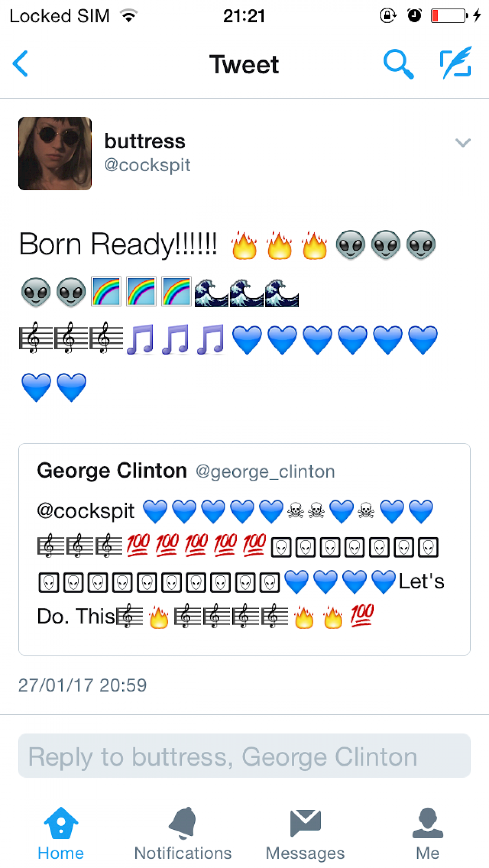Image resolution: width=489 pixels, height=868 pixels.
Task: Tap the Notifications bell icon
Action: [x=183, y=823]
